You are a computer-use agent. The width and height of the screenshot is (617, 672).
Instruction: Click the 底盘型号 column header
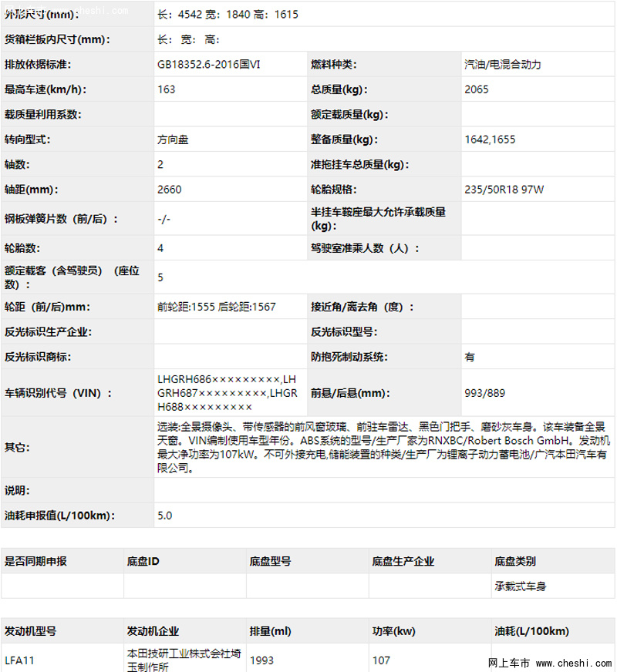pyautogui.click(x=270, y=562)
